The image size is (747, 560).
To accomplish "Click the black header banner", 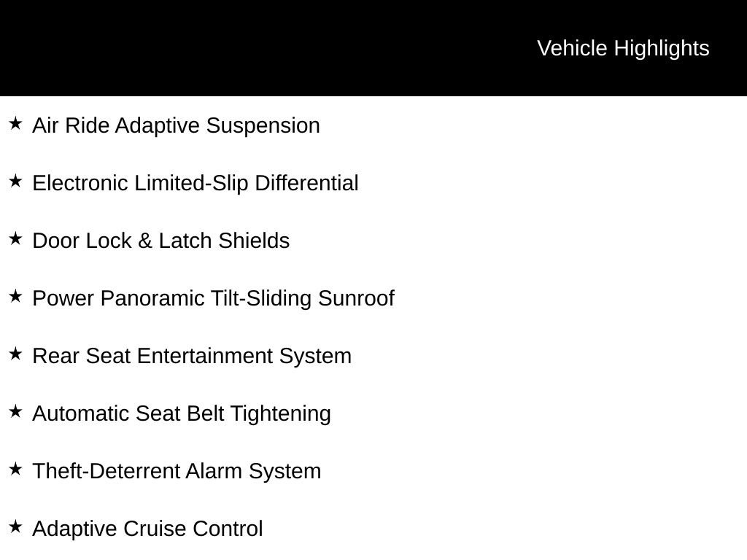I will tap(373, 48).
